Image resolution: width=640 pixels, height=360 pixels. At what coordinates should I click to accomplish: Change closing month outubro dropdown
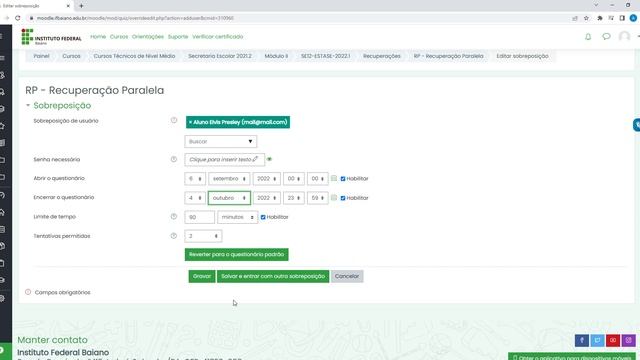(x=229, y=198)
